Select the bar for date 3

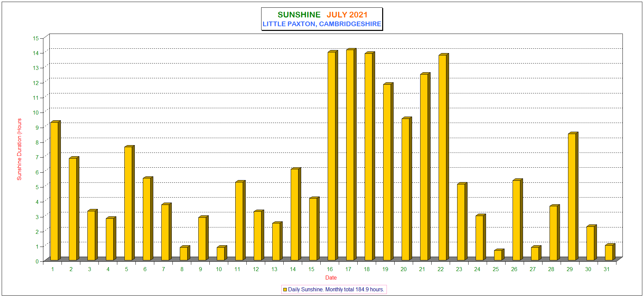(92, 235)
